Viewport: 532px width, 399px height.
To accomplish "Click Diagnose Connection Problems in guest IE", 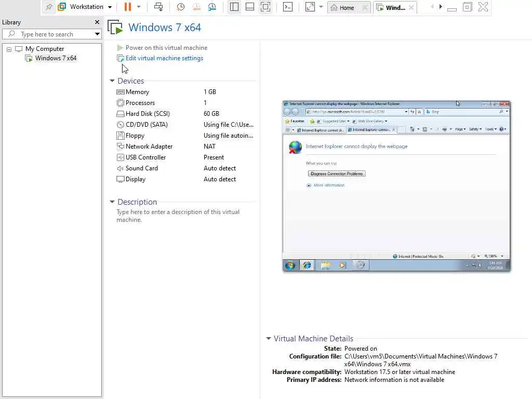I will [337, 174].
